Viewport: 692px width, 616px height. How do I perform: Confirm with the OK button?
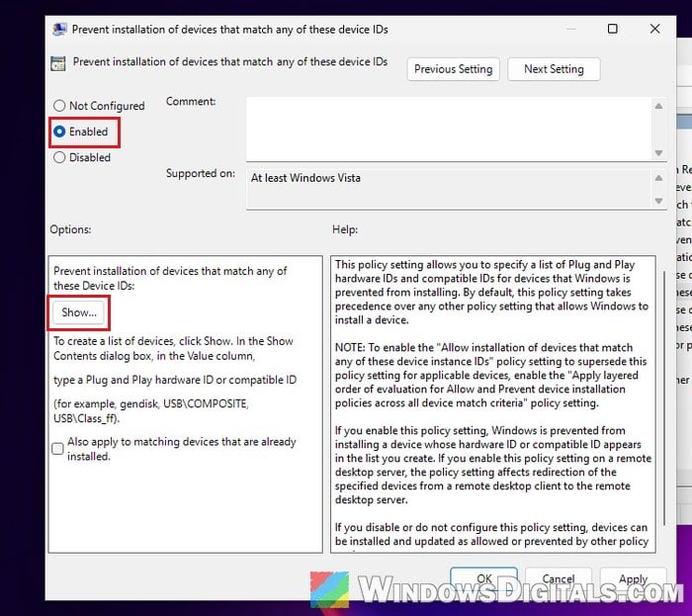tap(484, 578)
